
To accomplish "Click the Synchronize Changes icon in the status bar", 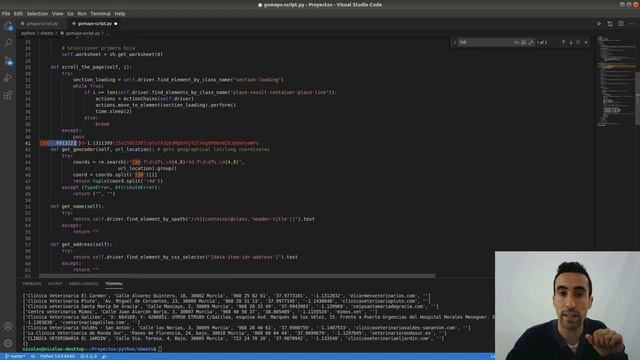I will (33, 356).
